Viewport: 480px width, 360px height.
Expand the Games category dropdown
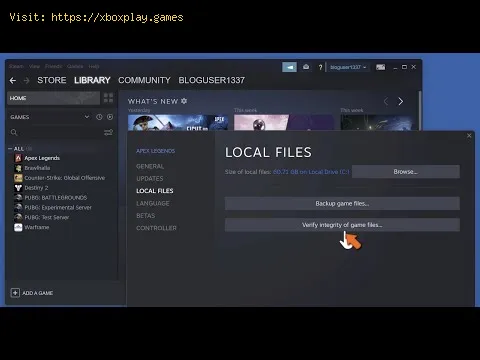[x=87, y=117]
